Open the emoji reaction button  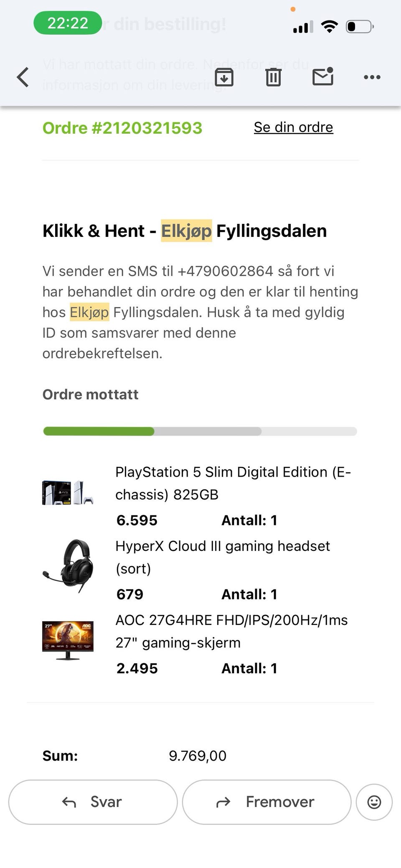pyautogui.click(x=374, y=802)
